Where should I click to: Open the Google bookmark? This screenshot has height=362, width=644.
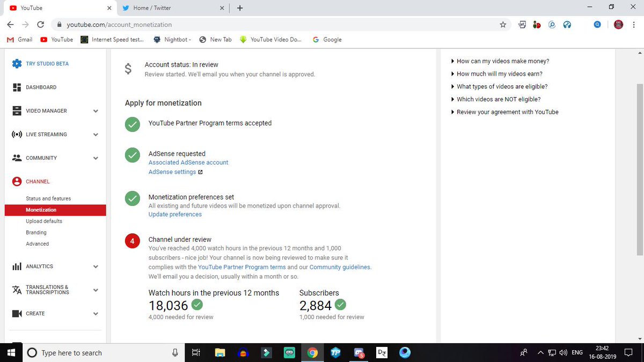327,39
